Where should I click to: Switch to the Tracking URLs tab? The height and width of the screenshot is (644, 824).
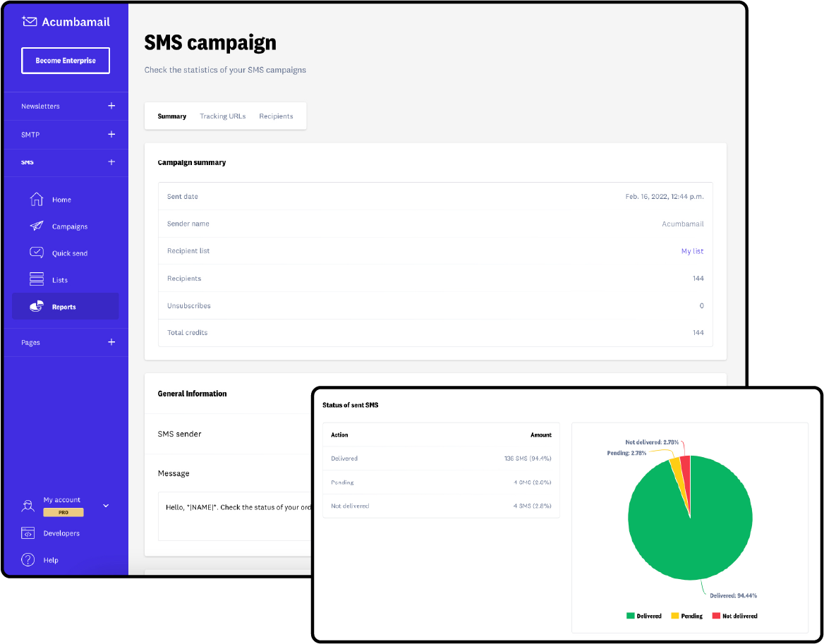click(222, 116)
